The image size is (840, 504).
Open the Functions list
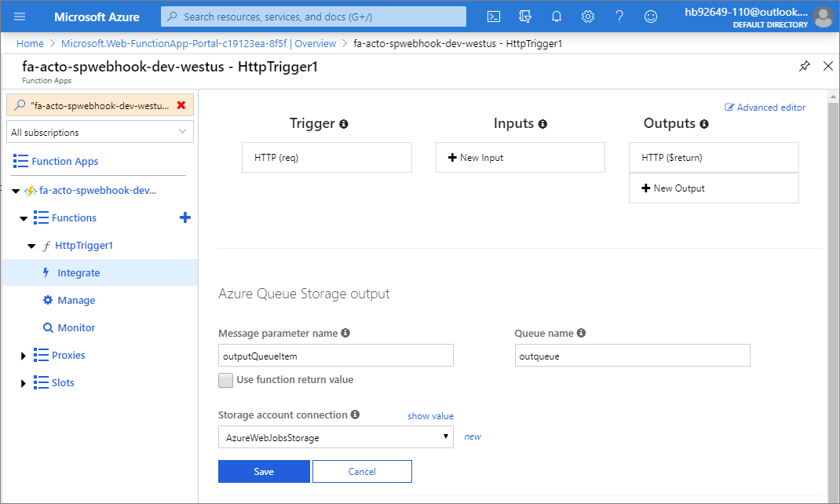click(74, 217)
